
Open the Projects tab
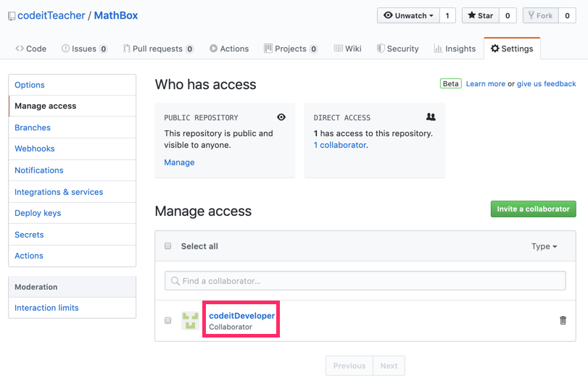click(x=291, y=49)
